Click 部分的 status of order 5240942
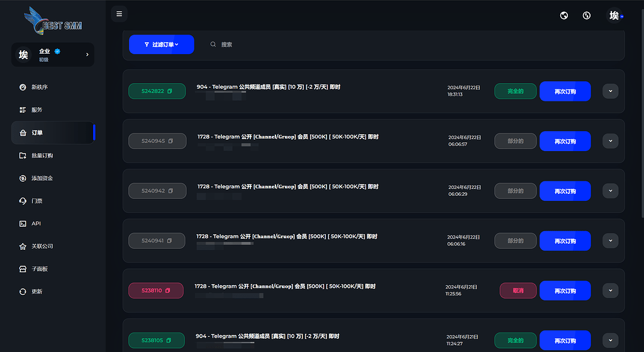 516,191
